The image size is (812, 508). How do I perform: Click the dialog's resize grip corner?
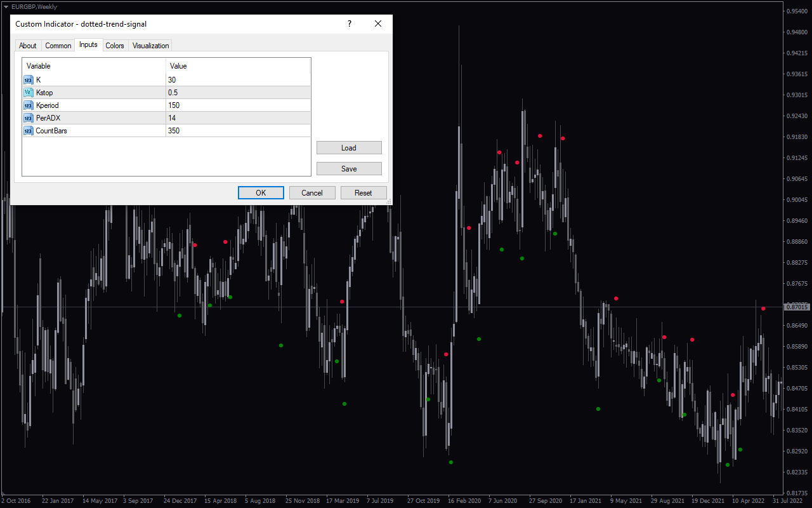[x=389, y=202]
